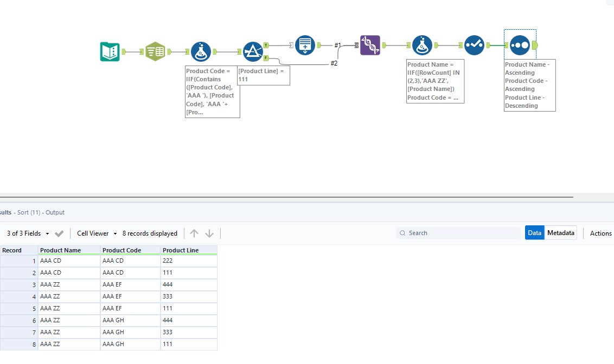Screen dimensions: 614x364
Task: Select the Input Data tool on the canvas
Action: tap(110, 51)
